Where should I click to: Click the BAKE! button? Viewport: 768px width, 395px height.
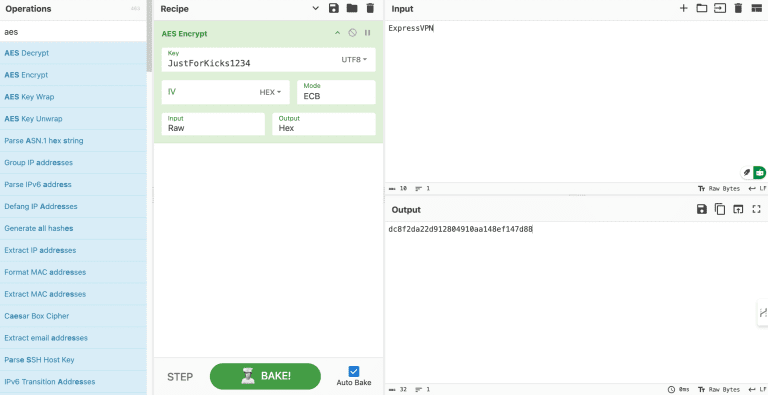(x=265, y=376)
